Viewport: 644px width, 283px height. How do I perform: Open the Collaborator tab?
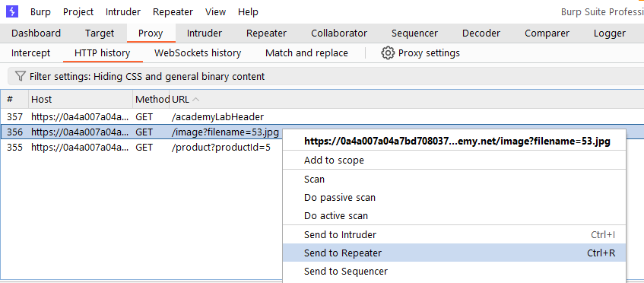(x=339, y=33)
